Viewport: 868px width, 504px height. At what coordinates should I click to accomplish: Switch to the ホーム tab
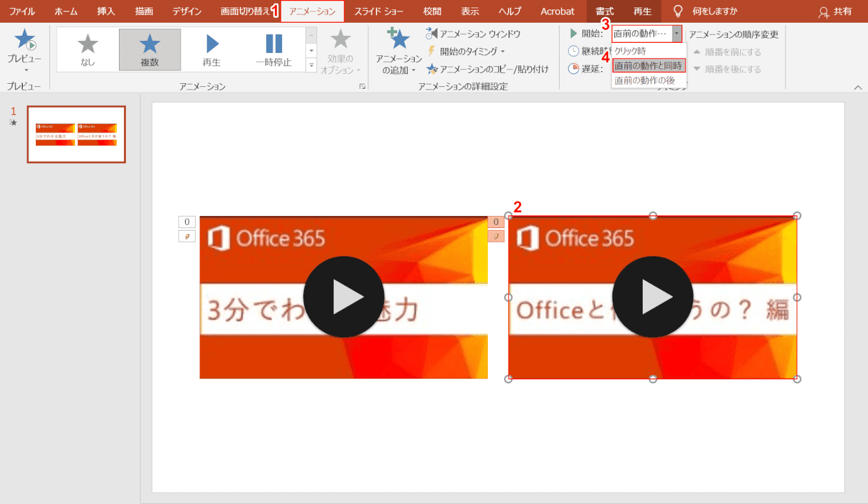click(x=66, y=11)
